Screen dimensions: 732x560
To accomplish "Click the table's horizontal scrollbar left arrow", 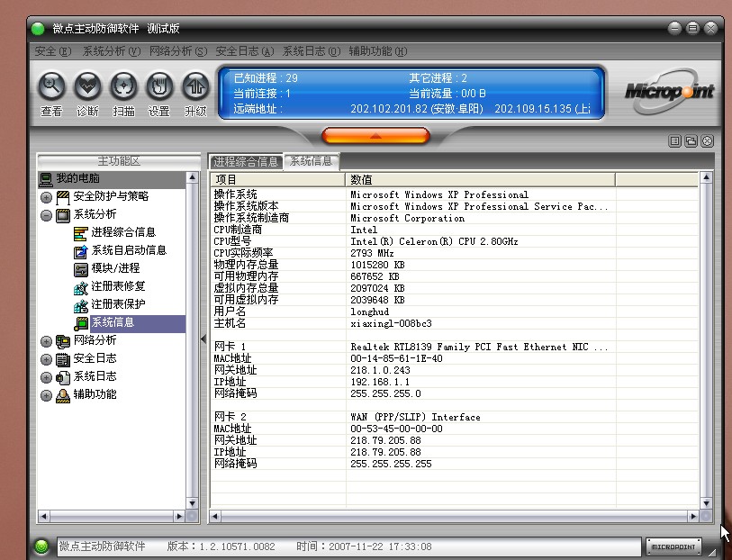I will 215,516.
